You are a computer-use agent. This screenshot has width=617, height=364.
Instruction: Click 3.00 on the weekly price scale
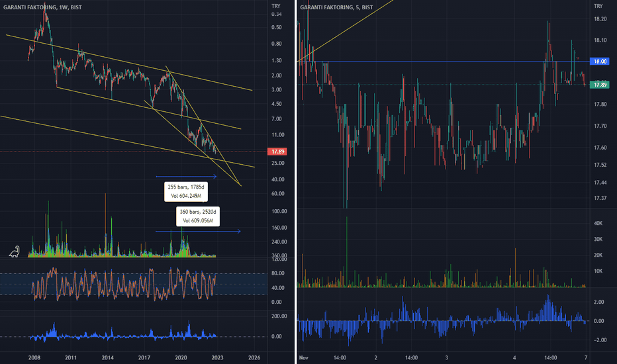pyautogui.click(x=277, y=90)
